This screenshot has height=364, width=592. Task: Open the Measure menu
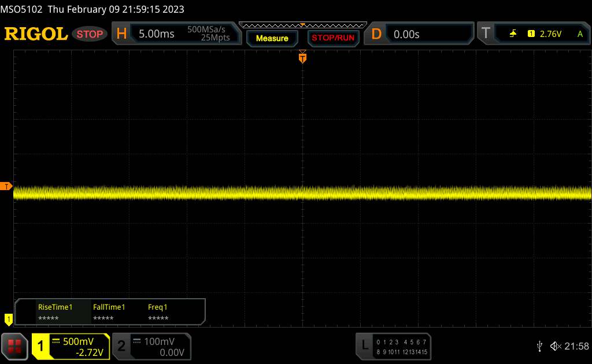[x=272, y=38]
